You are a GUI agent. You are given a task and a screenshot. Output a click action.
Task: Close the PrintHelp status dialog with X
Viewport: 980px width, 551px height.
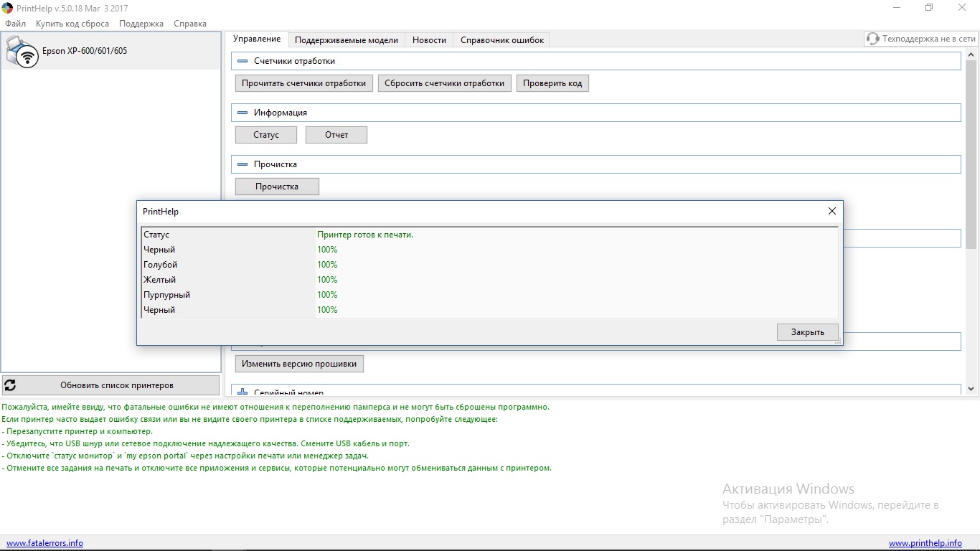(x=832, y=211)
